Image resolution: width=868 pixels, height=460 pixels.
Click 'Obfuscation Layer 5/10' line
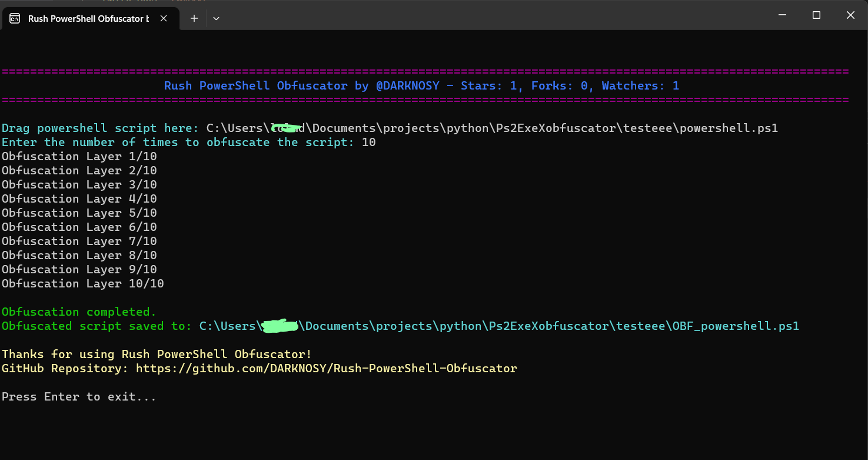[79, 213]
